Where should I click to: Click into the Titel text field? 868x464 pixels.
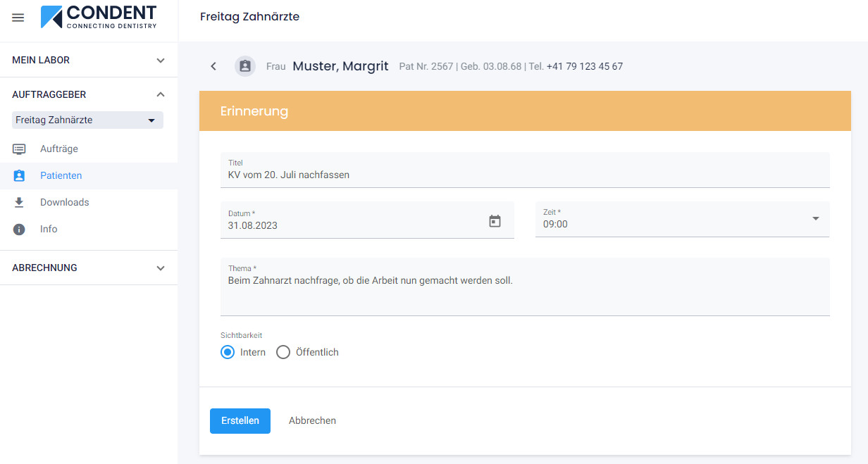click(524, 175)
